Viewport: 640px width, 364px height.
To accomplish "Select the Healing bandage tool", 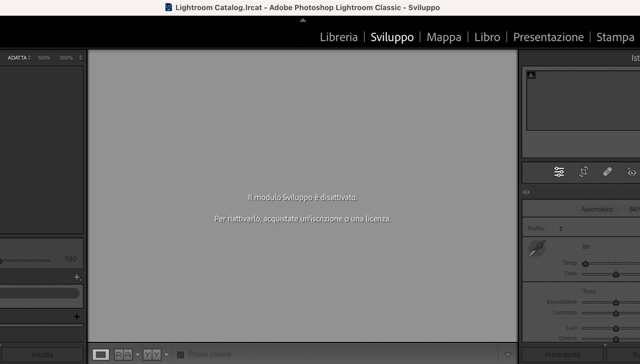I will (x=607, y=172).
